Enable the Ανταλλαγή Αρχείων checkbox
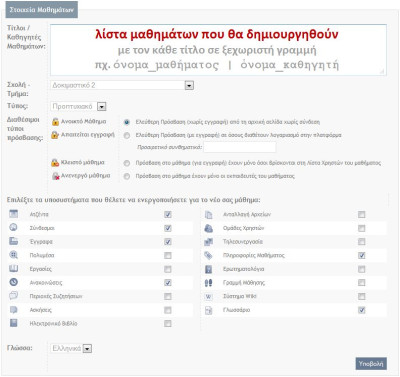400x377 pixels. coord(361,214)
